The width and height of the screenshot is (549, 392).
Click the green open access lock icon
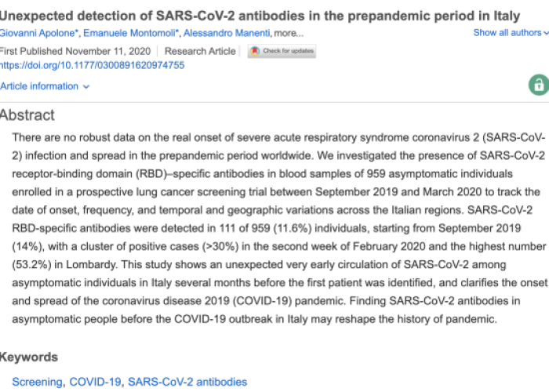[x=539, y=85]
